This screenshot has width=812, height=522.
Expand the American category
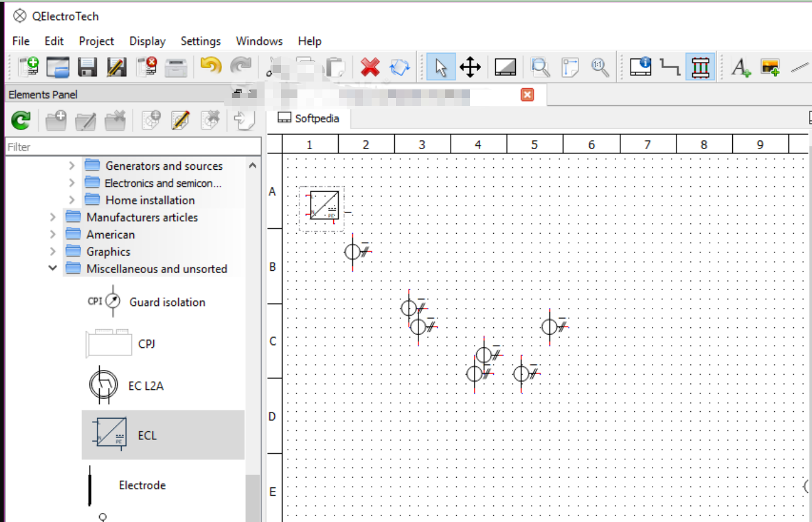click(x=52, y=234)
